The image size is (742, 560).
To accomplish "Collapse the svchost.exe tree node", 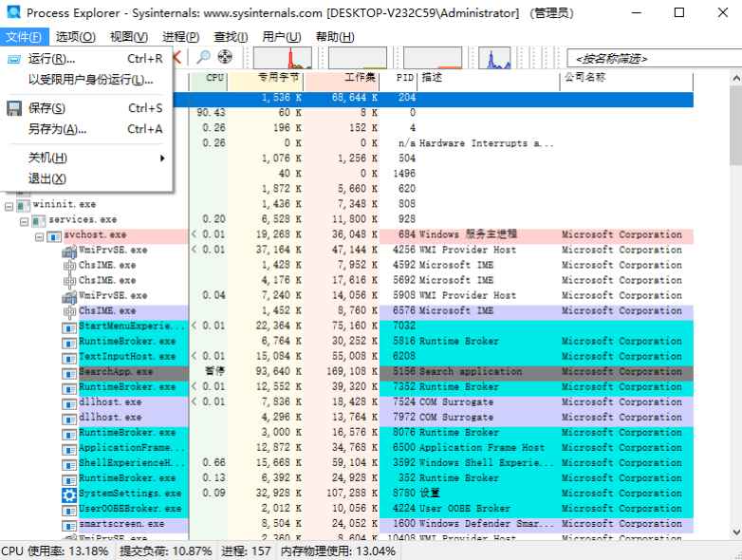I will coord(39,236).
